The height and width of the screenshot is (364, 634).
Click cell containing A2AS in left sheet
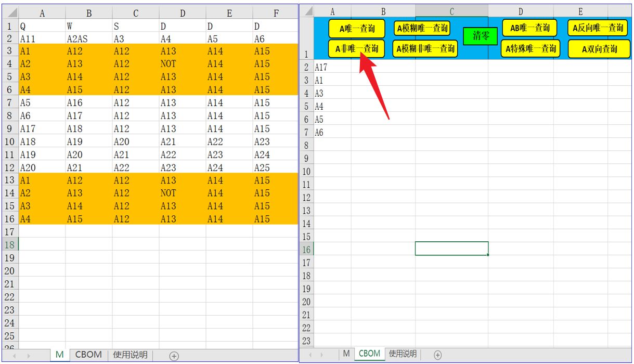pyautogui.click(x=89, y=38)
